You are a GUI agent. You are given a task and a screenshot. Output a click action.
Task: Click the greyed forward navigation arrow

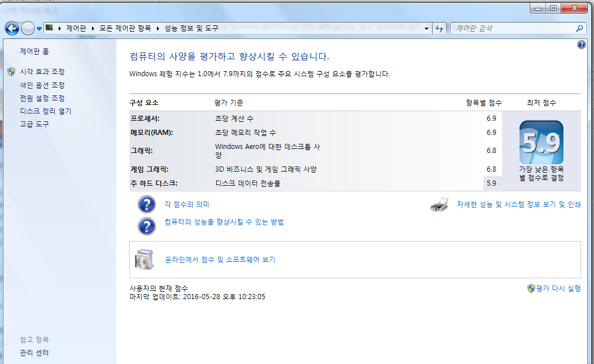28,28
